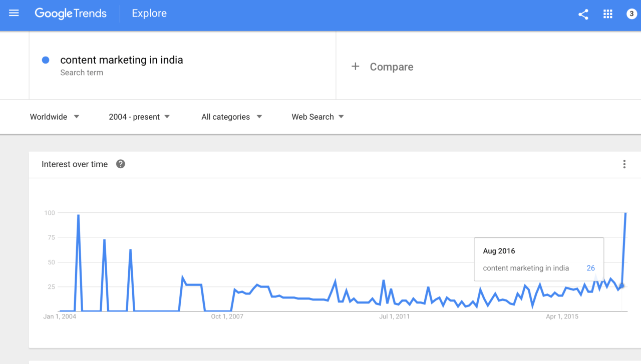Click the Explore header link
This screenshot has height=364, width=641.
149,14
